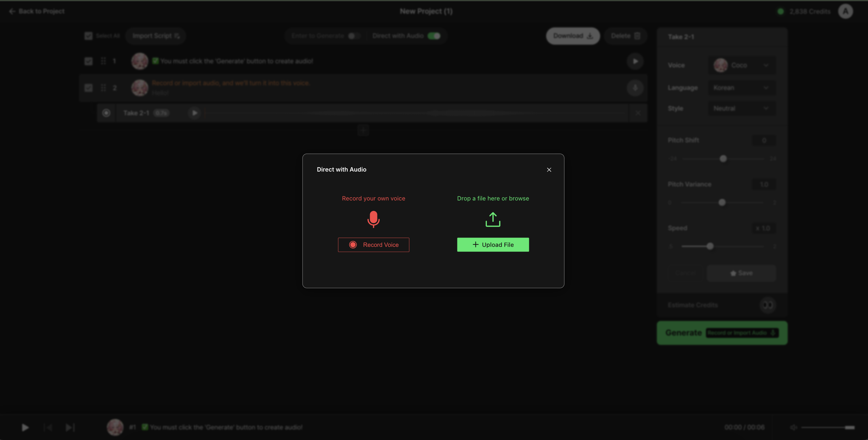Click the Pitch Variance value field
This screenshot has width=868, height=440.
tap(764, 184)
